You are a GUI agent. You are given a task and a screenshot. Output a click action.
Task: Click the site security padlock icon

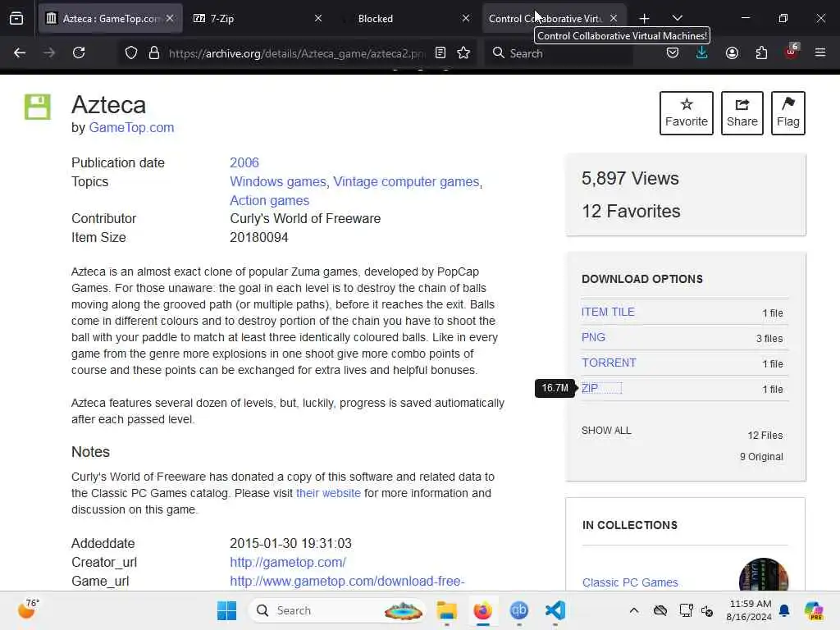pyautogui.click(x=154, y=52)
